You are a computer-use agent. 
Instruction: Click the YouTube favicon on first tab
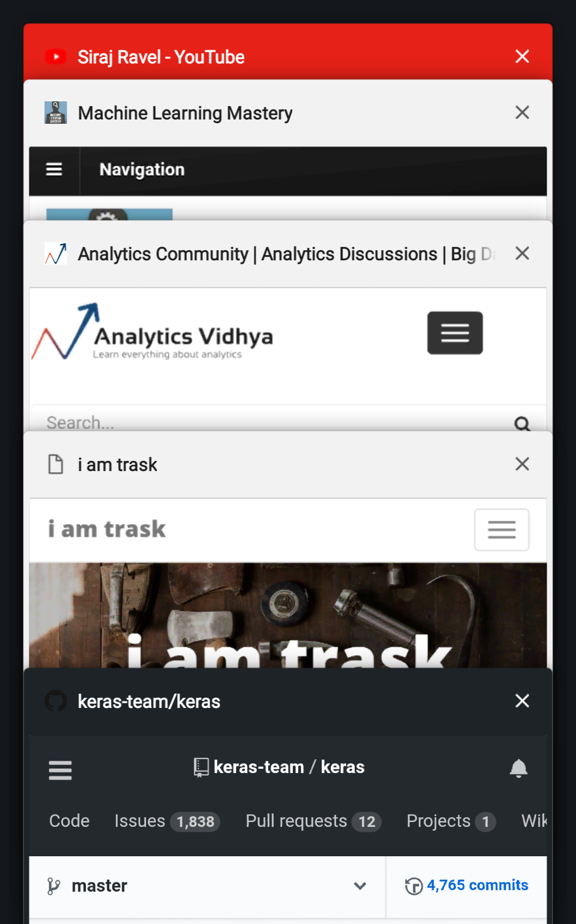click(55, 57)
